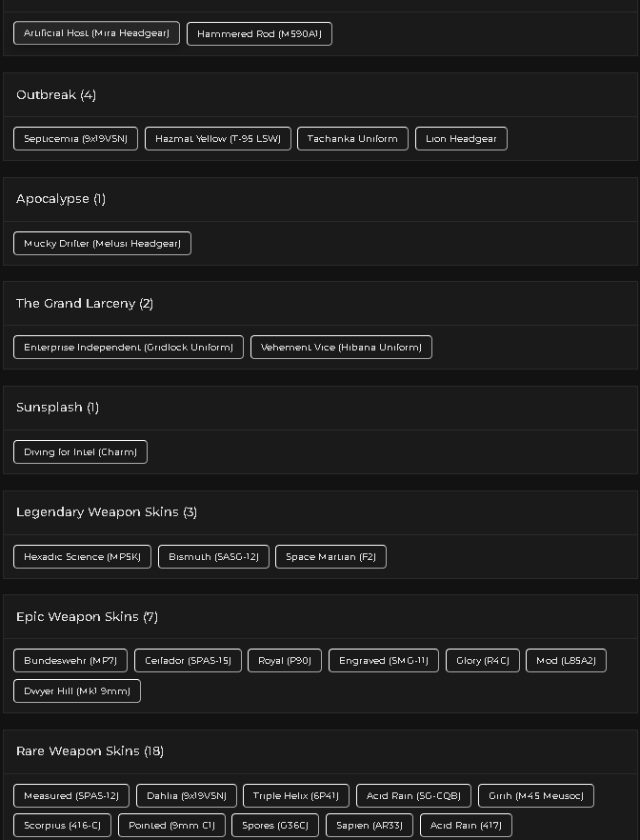The image size is (640, 840).
Task: Select Hazmat Yellow (T-95 LSW) tag
Action: pyautogui.click(x=218, y=139)
